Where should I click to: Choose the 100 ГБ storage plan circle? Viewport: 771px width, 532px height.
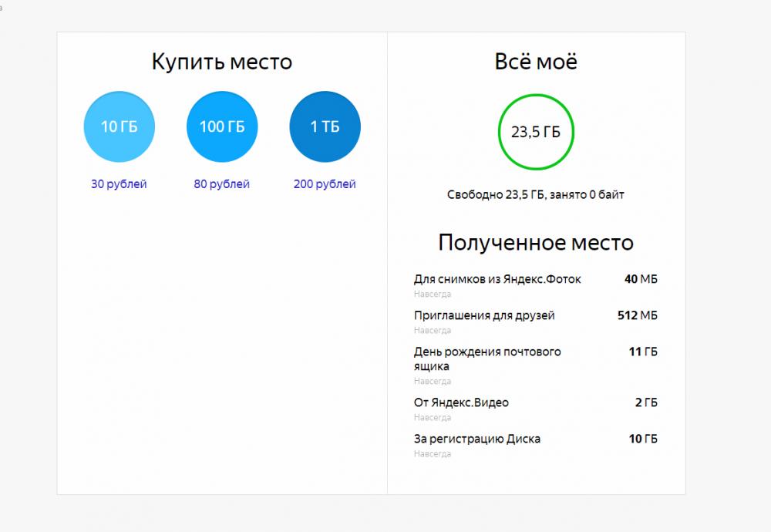(222, 127)
